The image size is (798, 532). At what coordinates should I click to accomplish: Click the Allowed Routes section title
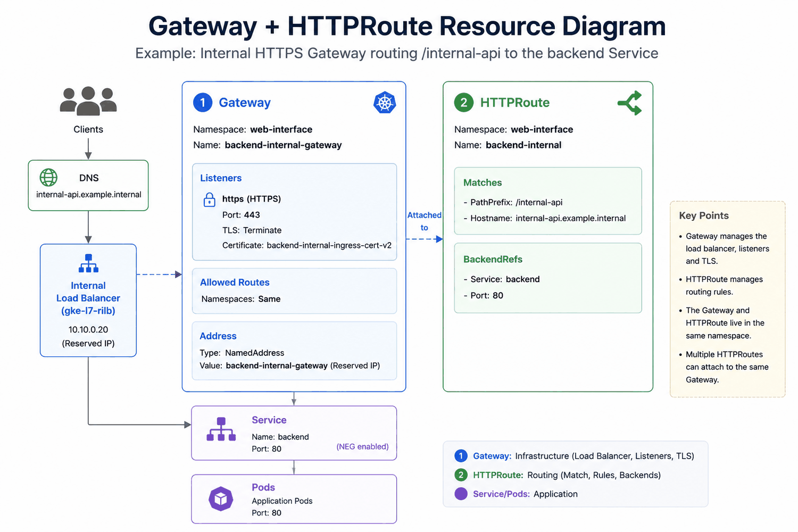point(235,282)
